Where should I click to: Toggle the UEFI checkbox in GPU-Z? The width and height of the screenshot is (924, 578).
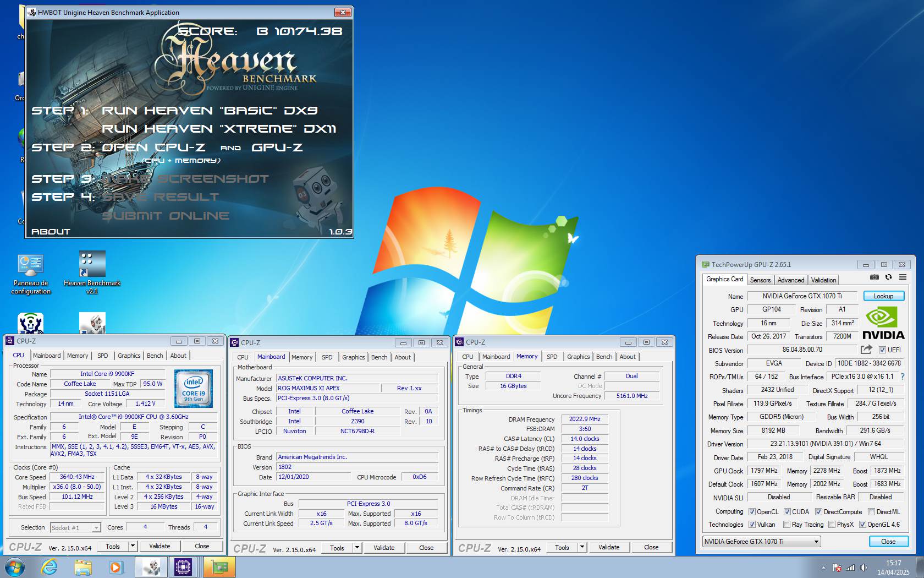882,350
